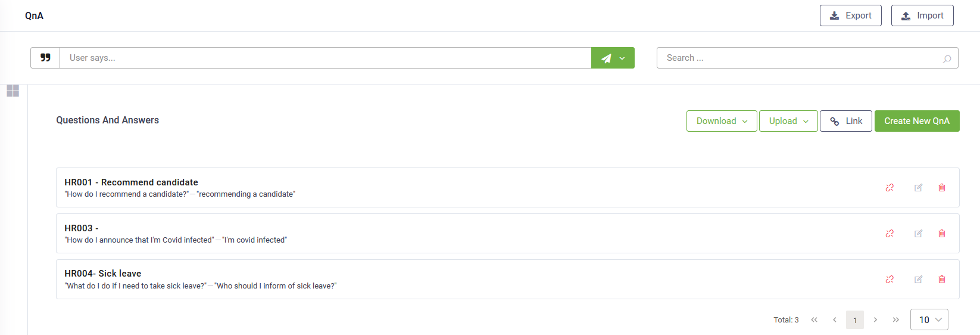The height and width of the screenshot is (335, 980).
Task: Edit the HR003 QnA entry
Action: [919, 234]
